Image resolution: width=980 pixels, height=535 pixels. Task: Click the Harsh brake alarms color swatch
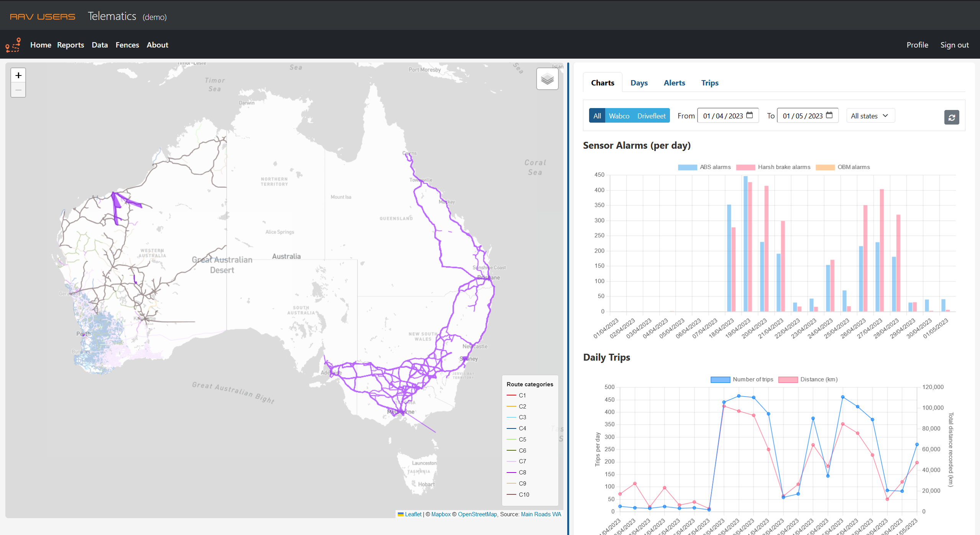(745, 167)
